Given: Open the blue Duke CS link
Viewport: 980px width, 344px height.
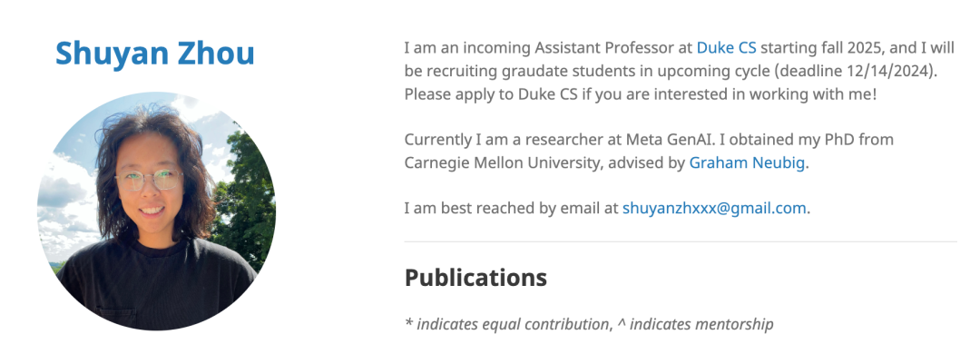Looking at the screenshot, I should (726, 47).
